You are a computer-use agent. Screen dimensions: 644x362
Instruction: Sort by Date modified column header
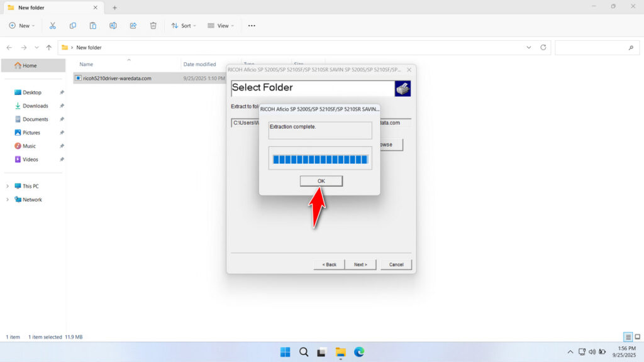coord(199,65)
